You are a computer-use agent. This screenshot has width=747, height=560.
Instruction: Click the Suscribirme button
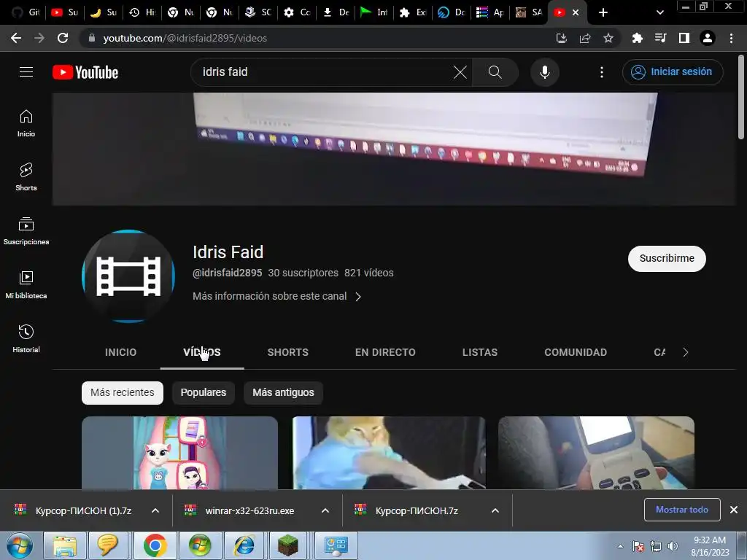667,259
